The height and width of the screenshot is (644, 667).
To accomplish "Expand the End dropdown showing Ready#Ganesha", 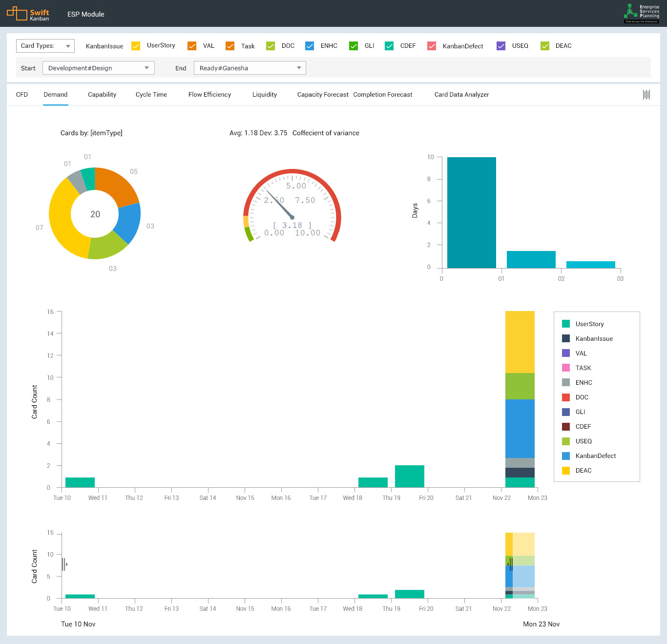I will (x=250, y=68).
